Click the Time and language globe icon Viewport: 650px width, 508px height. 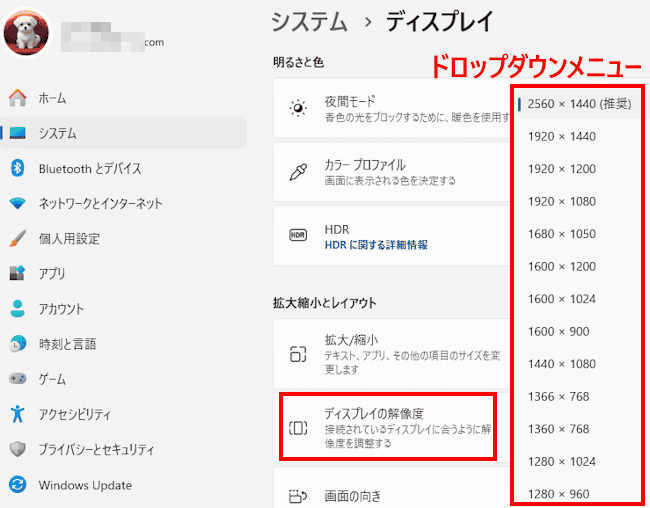pyautogui.click(x=17, y=343)
